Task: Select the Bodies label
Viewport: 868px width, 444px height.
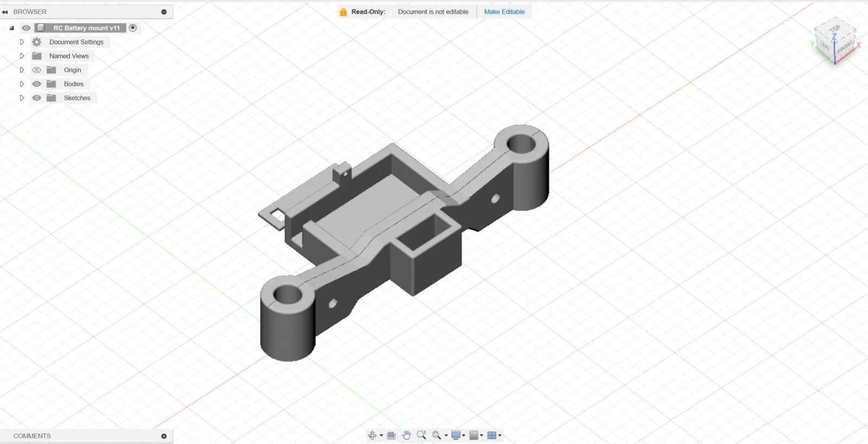Action: tap(74, 84)
